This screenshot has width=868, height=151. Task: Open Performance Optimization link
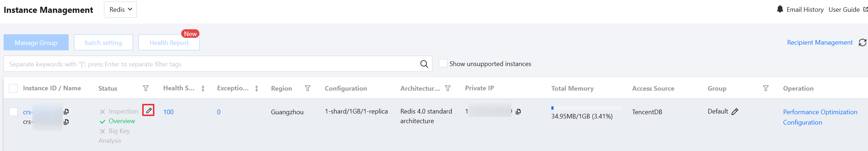pos(820,112)
